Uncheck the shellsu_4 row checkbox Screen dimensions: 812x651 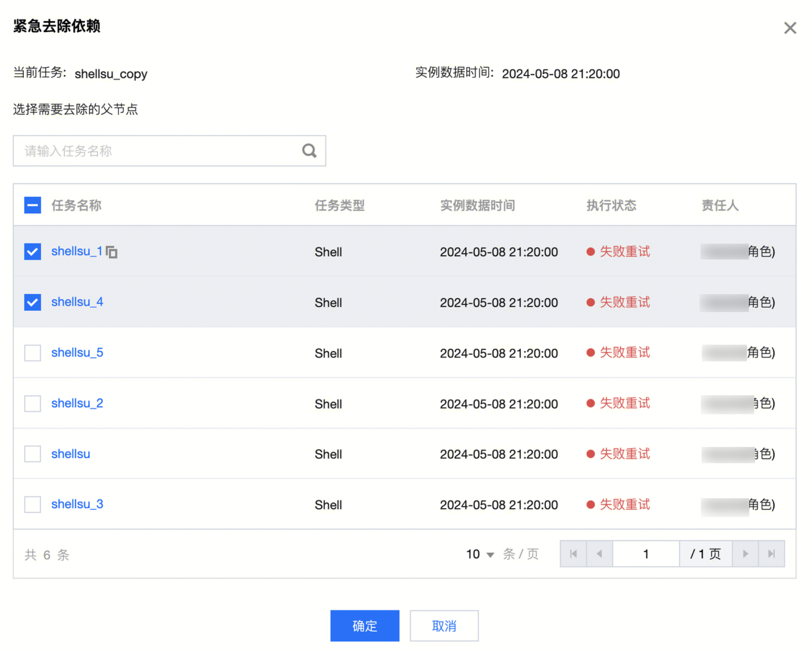click(33, 302)
